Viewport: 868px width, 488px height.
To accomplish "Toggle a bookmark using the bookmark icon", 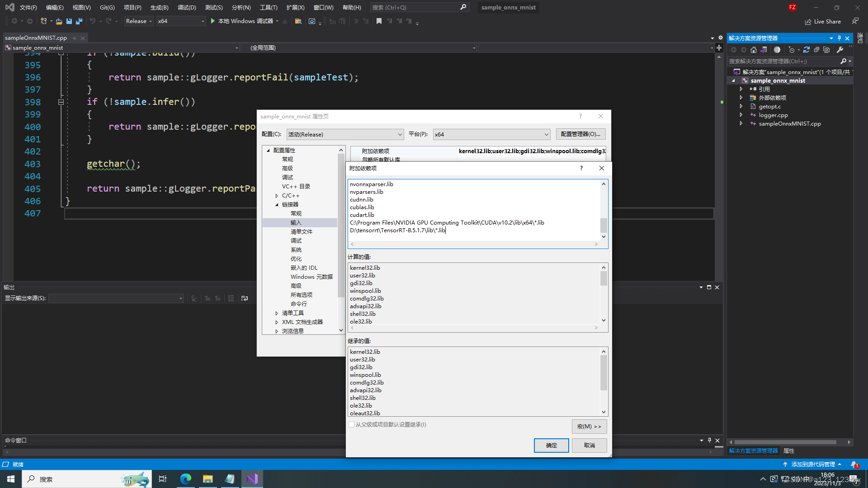I will (379, 21).
